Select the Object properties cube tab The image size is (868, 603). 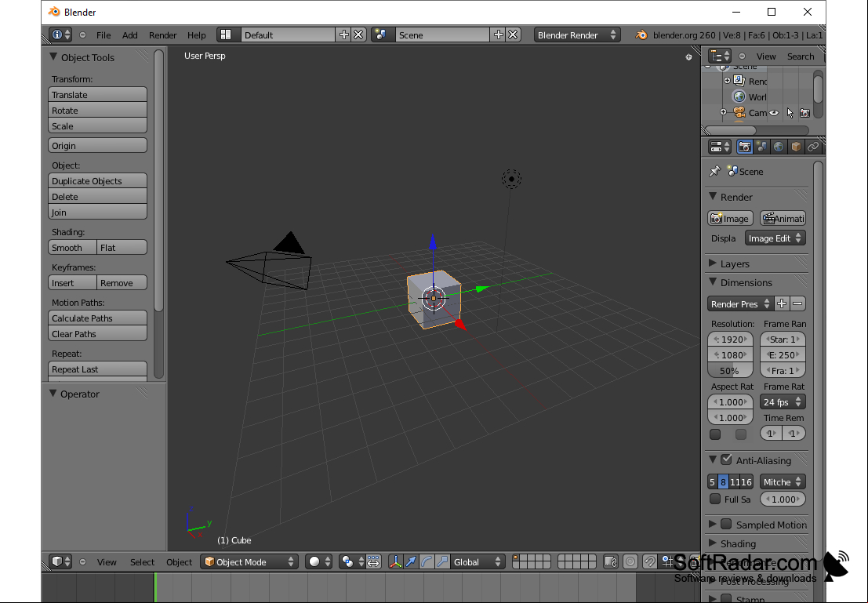pyautogui.click(x=796, y=147)
